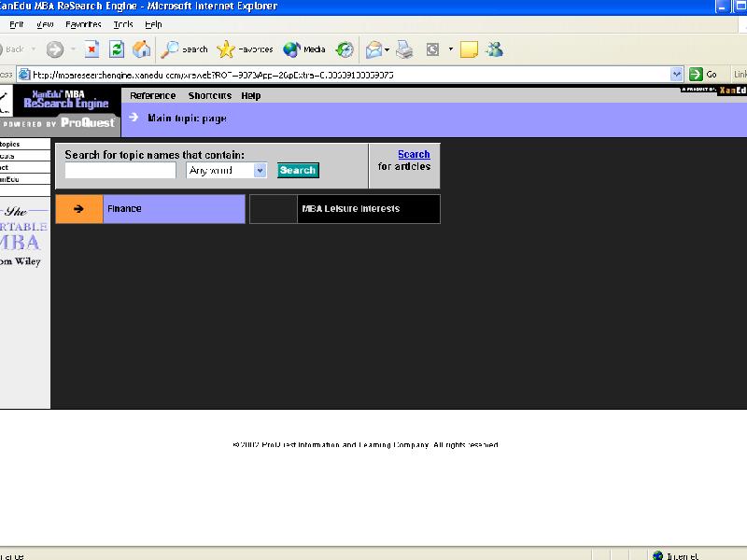Open the Help menu in menu bar
Screen dimensions: 747x560
(x=153, y=24)
